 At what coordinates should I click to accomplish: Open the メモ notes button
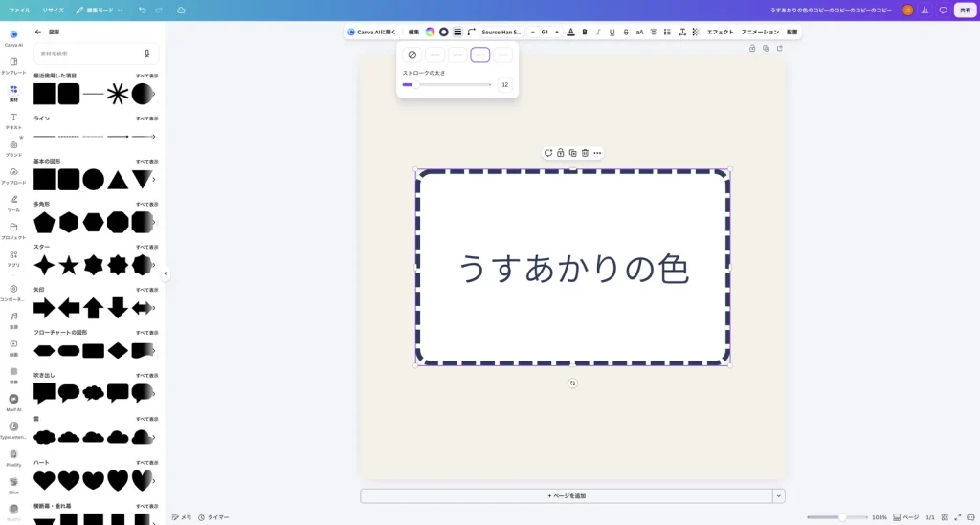[182, 517]
